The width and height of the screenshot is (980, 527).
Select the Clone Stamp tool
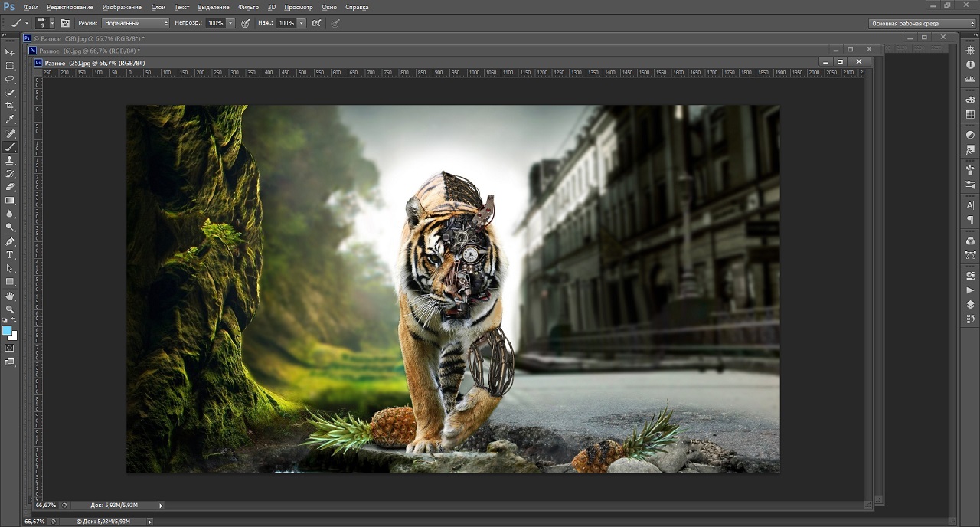[10, 160]
